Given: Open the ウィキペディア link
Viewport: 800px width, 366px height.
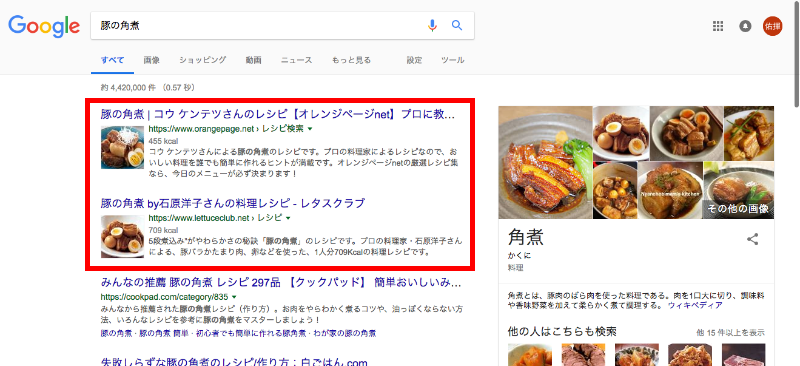Looking at the screenshot, I should tap(695, 305).
